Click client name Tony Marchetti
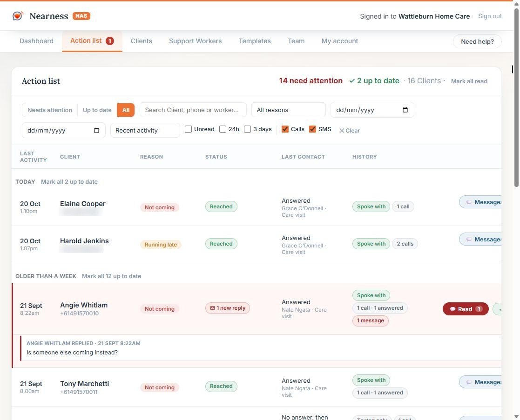This screenshot has width=520, height=420. (84, 384)
